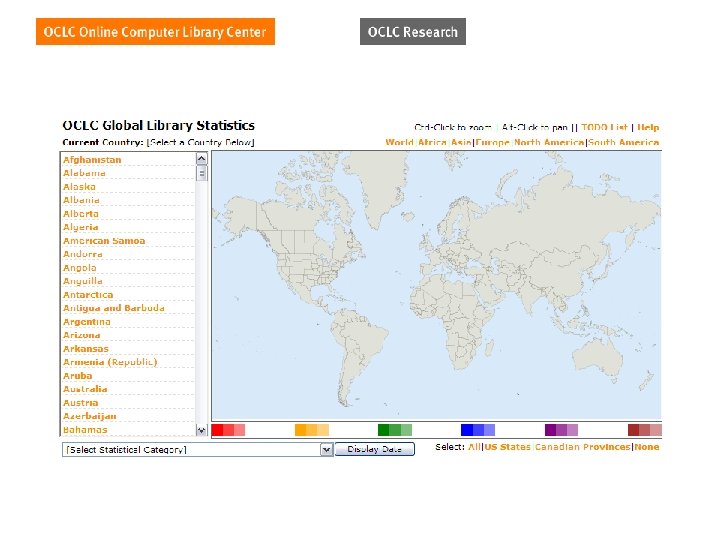Select Antarctica in the country list
Viewport: 720px width, 540px height.
pos(88,295)
